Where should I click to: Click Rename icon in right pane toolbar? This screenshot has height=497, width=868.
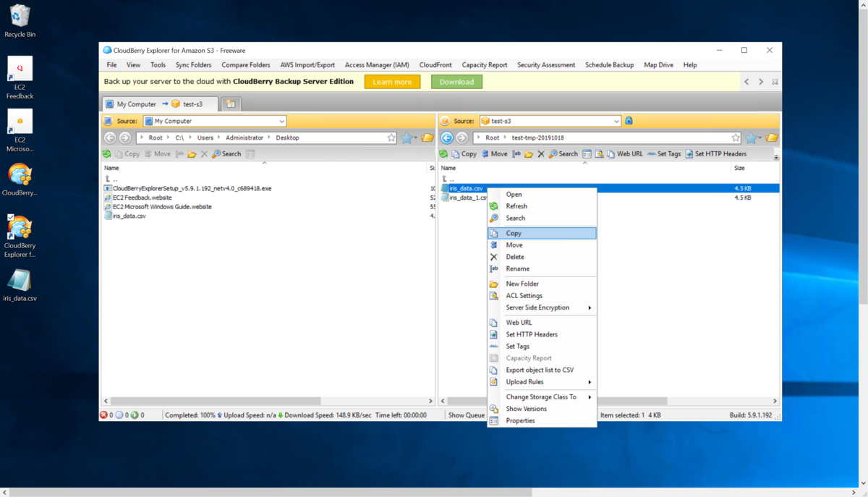tap(516, 154)
